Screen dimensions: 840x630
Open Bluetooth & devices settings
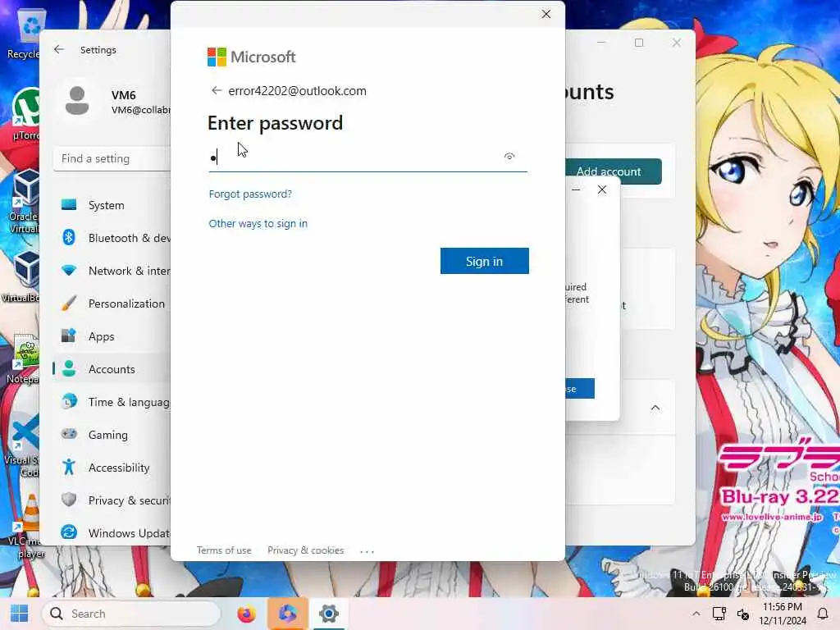[x=112, y=238]
